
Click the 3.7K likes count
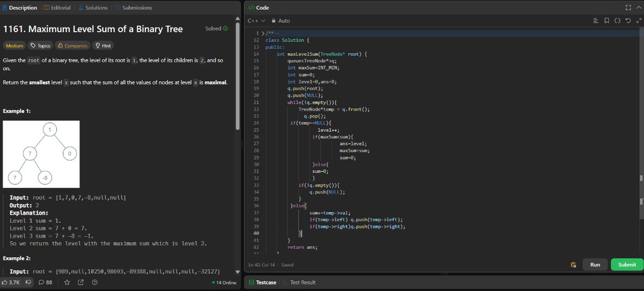pos(14,282)
